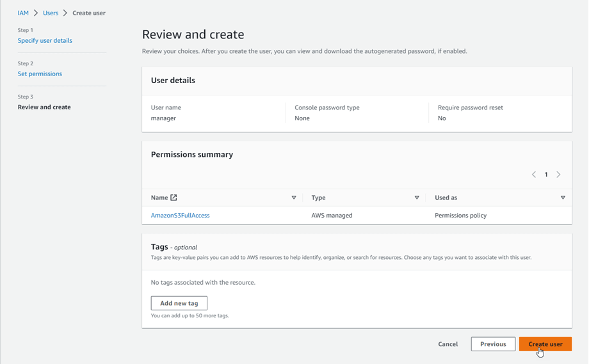Select Review and create step

[44, 107]
